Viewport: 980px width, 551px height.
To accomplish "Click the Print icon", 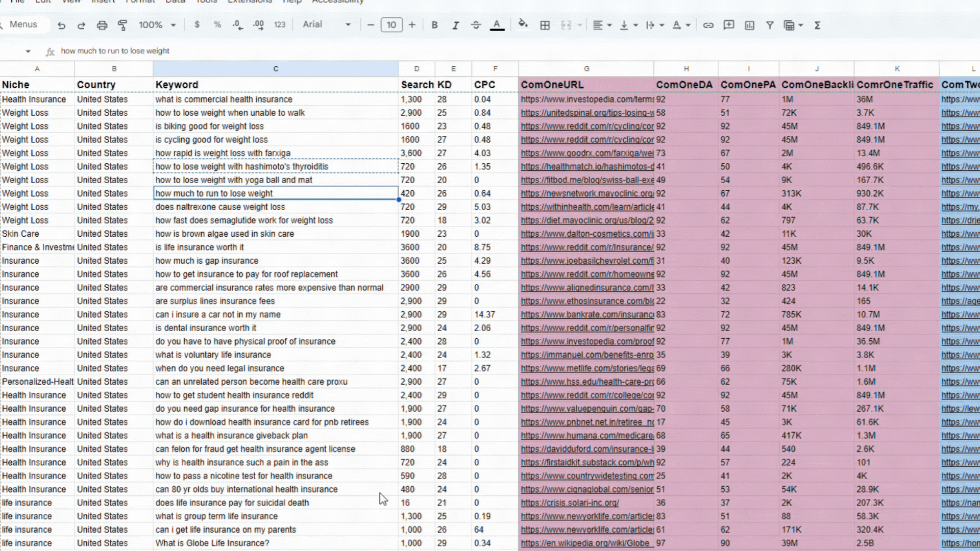I will [x=102, y=25].
